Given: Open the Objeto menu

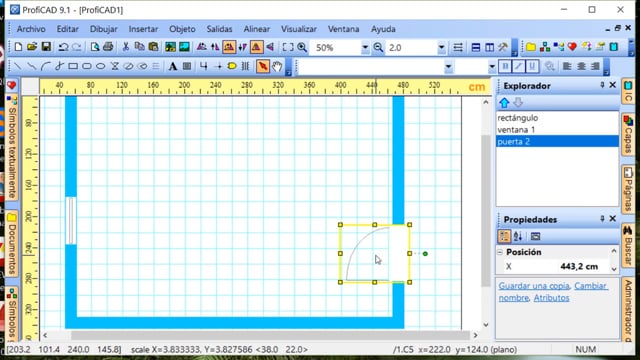Looking at the screenshot, I should coord(182,29).
